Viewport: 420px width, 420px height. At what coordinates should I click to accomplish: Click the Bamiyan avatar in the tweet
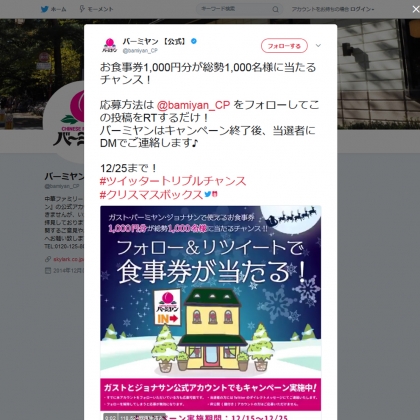109,45
